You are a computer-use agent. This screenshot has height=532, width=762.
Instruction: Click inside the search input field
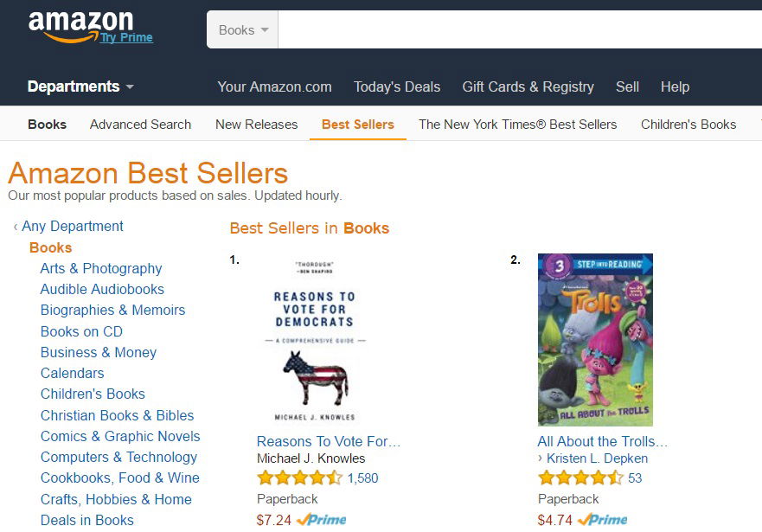coord(519,30)
